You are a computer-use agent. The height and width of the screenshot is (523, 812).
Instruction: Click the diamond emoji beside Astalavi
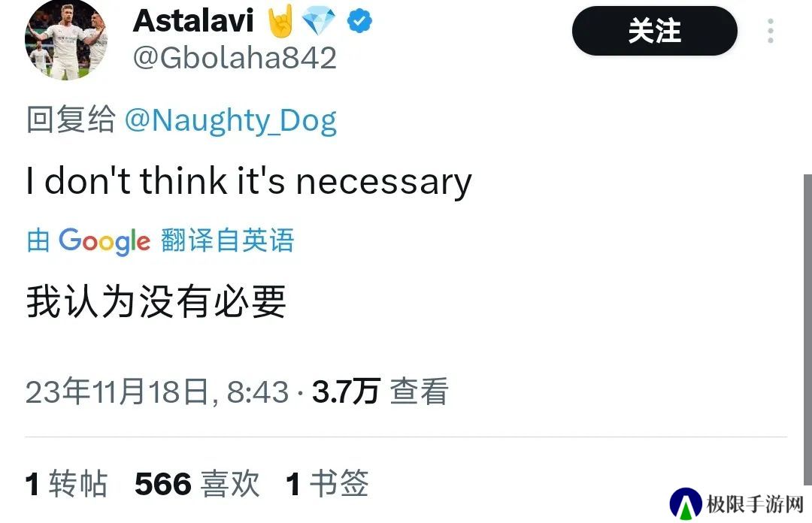point(319,22)
